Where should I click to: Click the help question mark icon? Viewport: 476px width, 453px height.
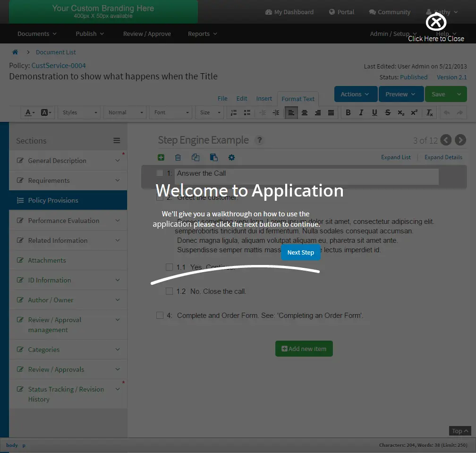(259, 140)
